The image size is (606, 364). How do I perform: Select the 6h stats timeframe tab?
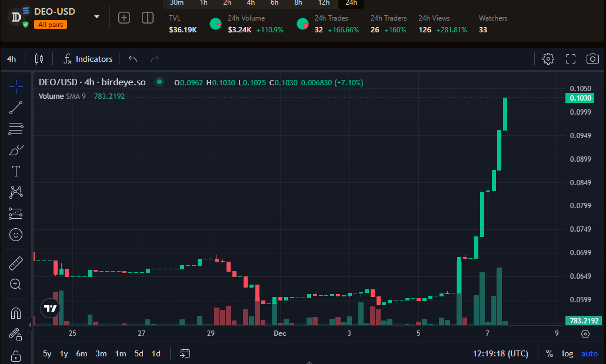[x=274, y=3]
